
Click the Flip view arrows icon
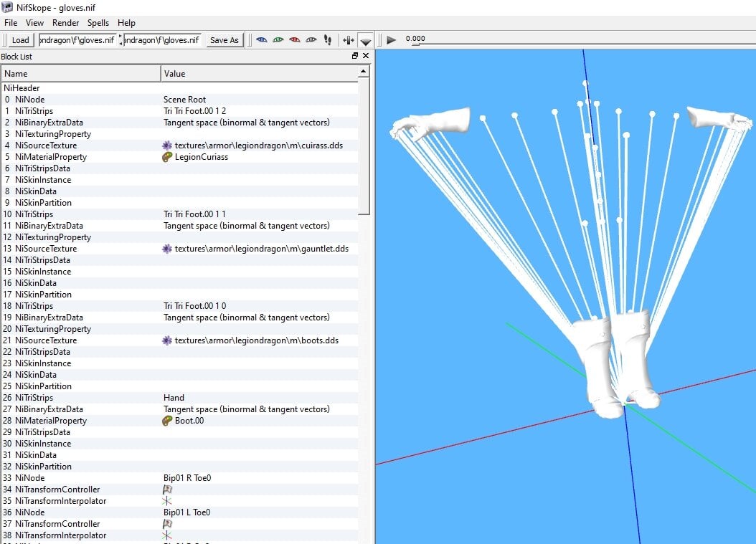tap(349, 40)
